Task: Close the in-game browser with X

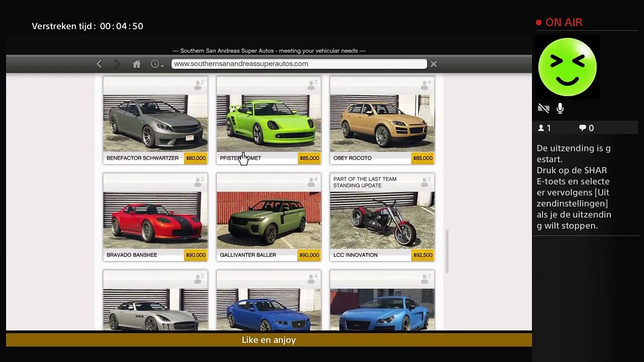Action: pos(434,64)
